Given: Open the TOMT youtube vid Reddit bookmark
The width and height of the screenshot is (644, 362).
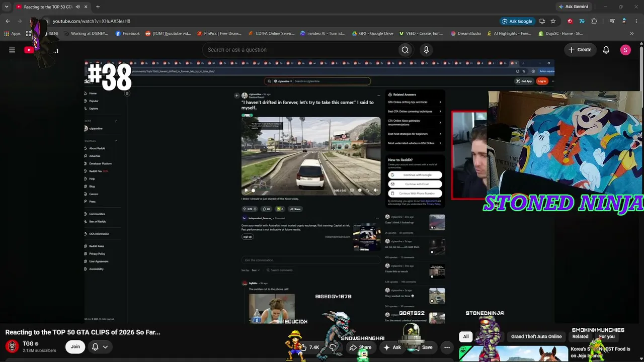Looking at the screenshot, I should click(x=168, y=34).
